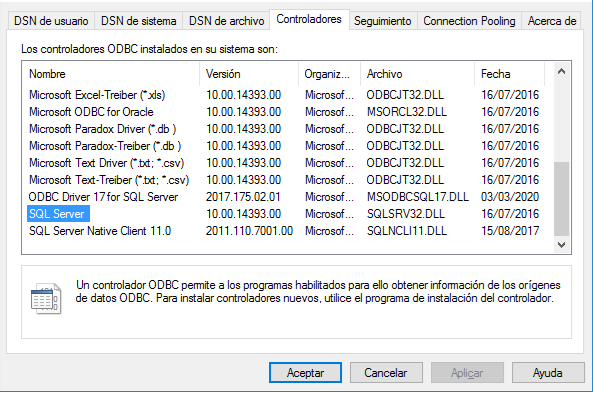Click the driver list scrollbar thumb

pyautogui.click(x=562, y=199)
